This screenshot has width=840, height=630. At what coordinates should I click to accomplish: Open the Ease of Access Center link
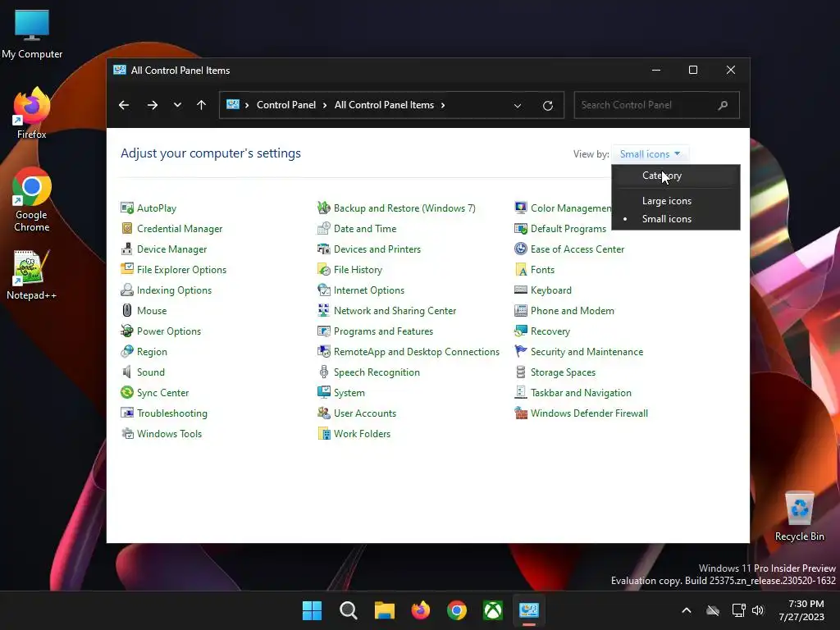point(577,249)
